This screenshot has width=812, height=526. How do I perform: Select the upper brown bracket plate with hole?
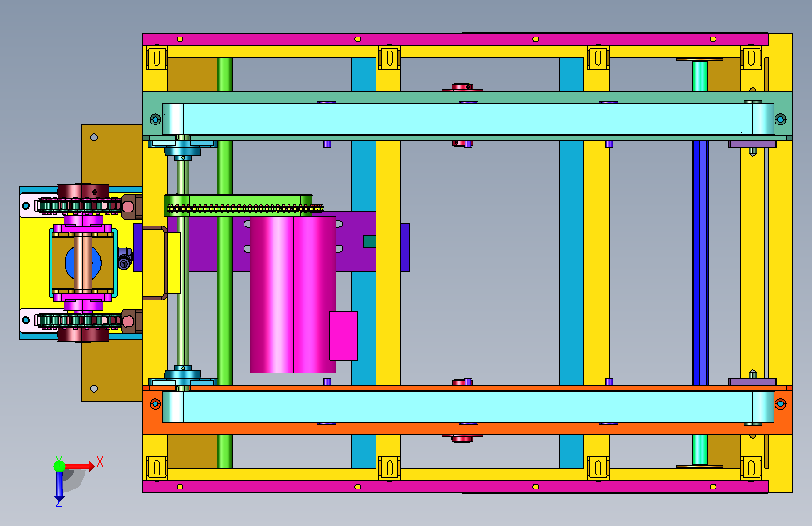point(111,153)
